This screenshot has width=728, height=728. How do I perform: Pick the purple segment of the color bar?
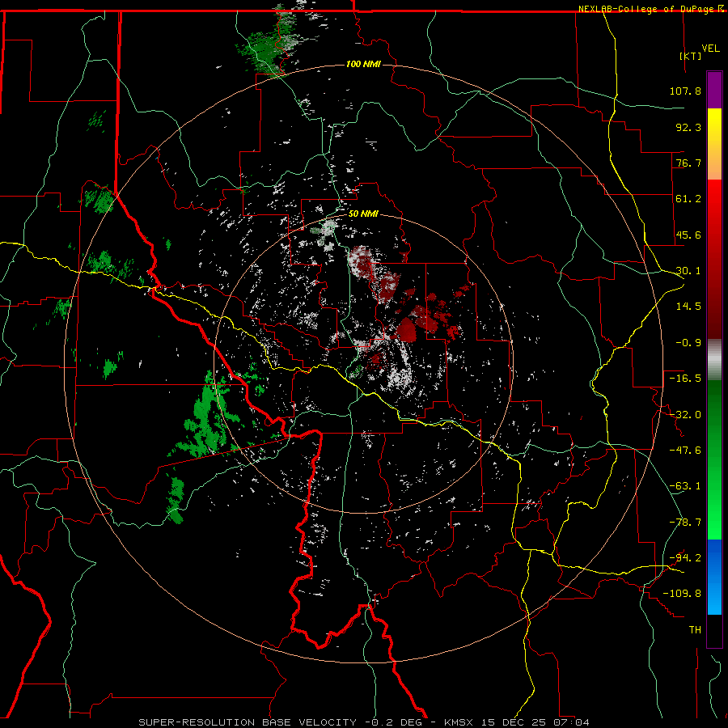coord(714,90)
